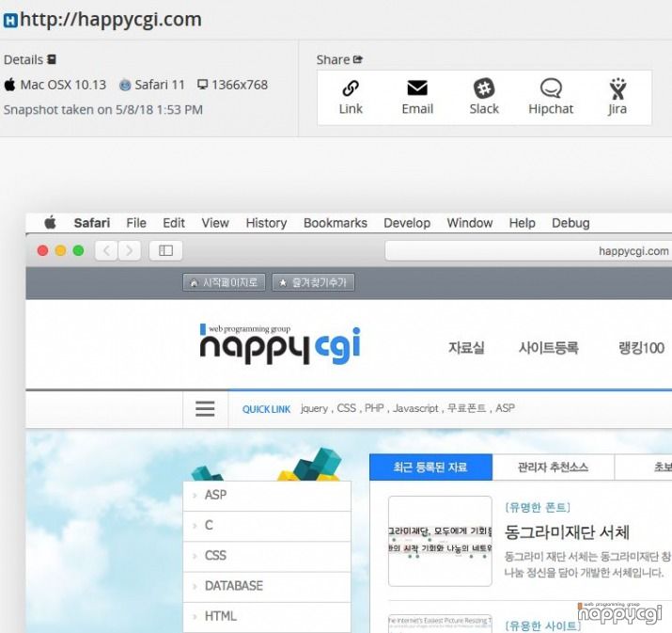Click the 즐겨찾기추가 button

click(x=313, y=282)
